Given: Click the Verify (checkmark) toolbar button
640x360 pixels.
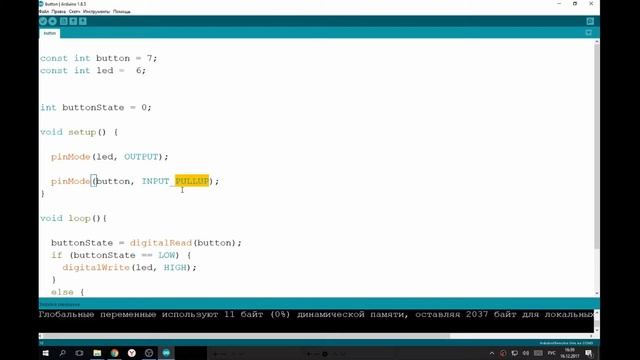Looking at the screenshot, I should pos(43,21).
